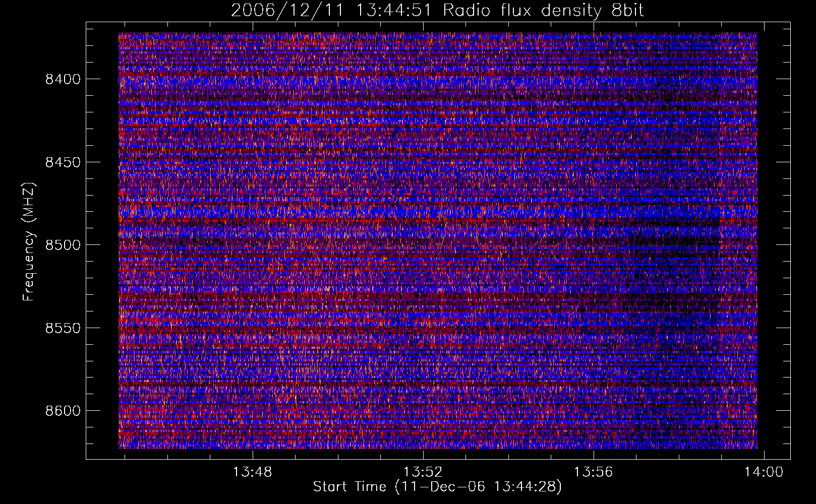
Task: Click the 'Frequency (MHZ)' y-axis label
Action: tap(29, 242)
